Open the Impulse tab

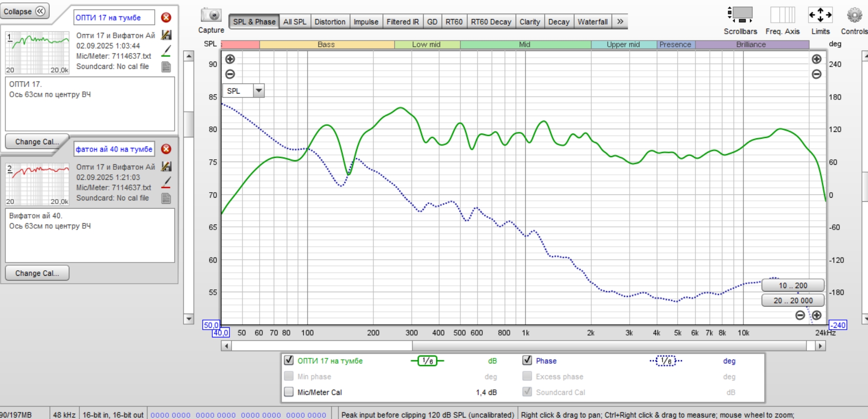[x=366, y=21]
